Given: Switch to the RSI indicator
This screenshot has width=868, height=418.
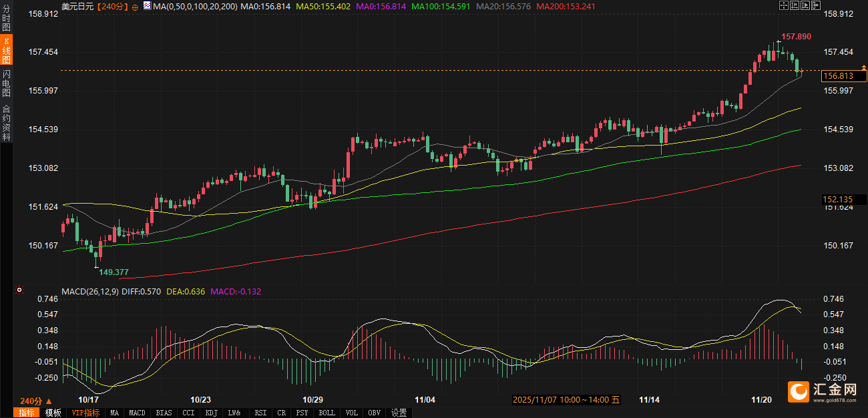Looking at the screenshot, I should pos(260,413).
